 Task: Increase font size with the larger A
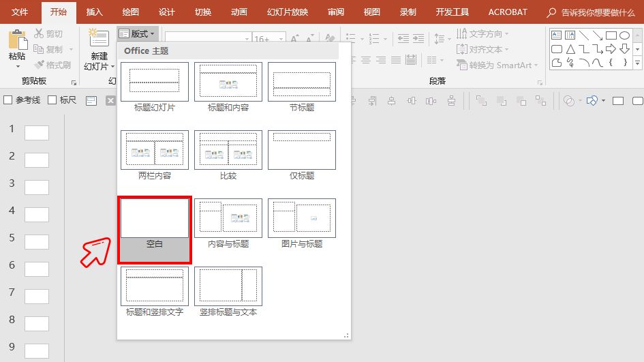(295, 39)
